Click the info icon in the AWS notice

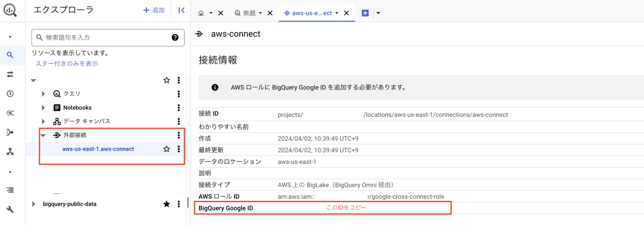coord(215,87)
